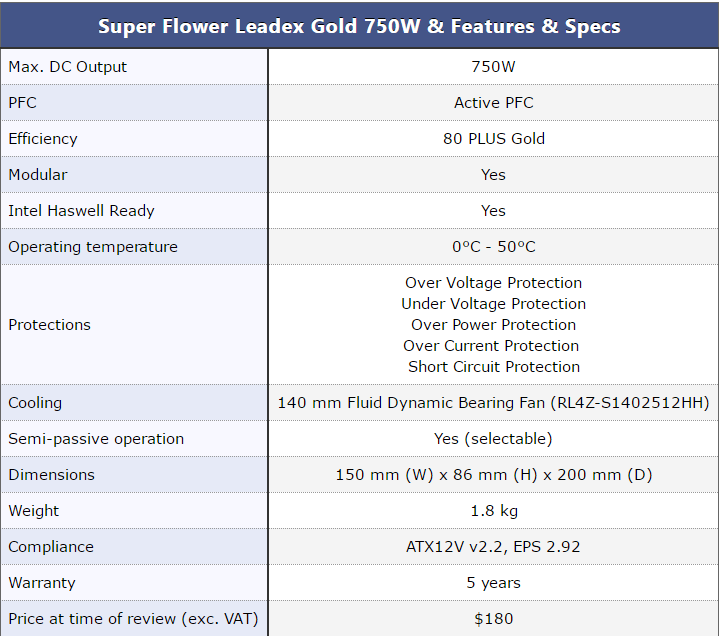Click the table title header

(360, 26)
